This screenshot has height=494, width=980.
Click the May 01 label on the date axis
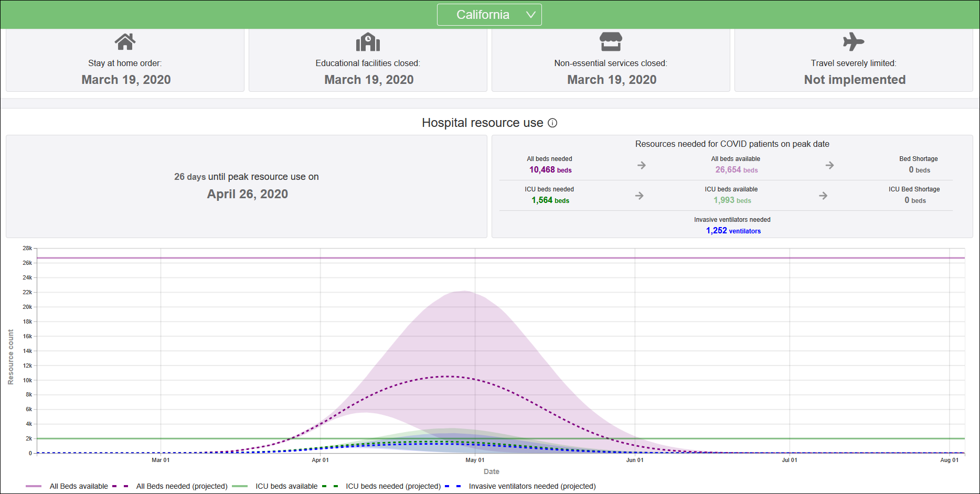coord(475,460)
